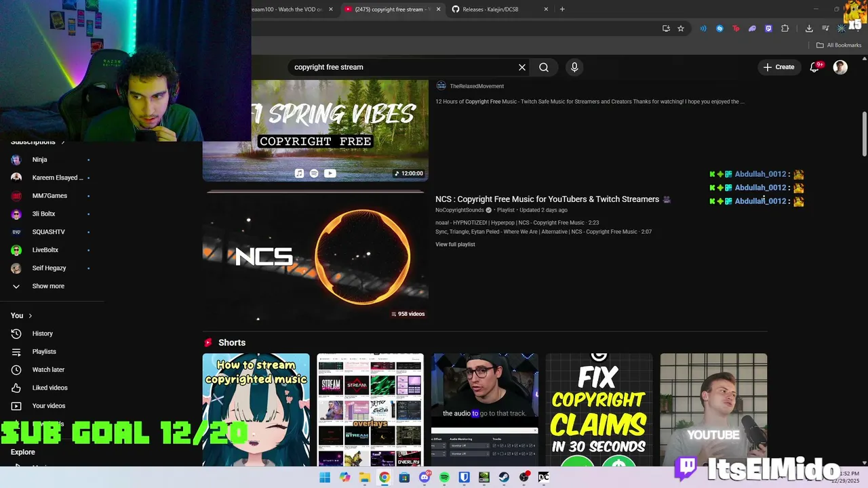The height and width of the screenshot is (488, 868).
Task: Close the copyright free stream tab
Action: point(438,9)
